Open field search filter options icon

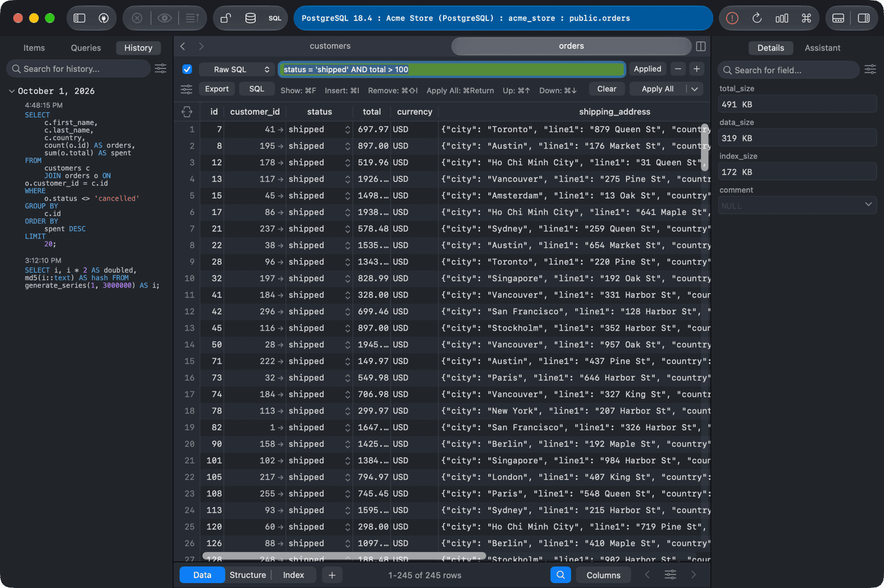coord(870,70)
